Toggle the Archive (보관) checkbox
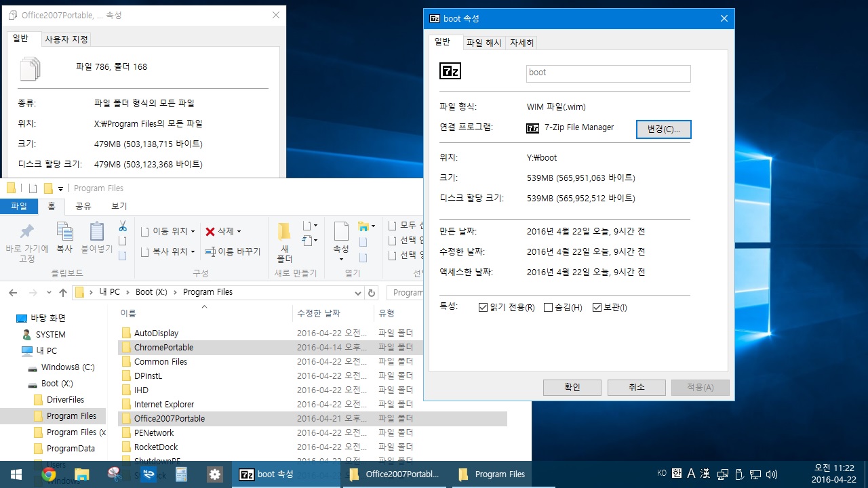The height and width of the screenshot is (488, 868). coord(597,308)
